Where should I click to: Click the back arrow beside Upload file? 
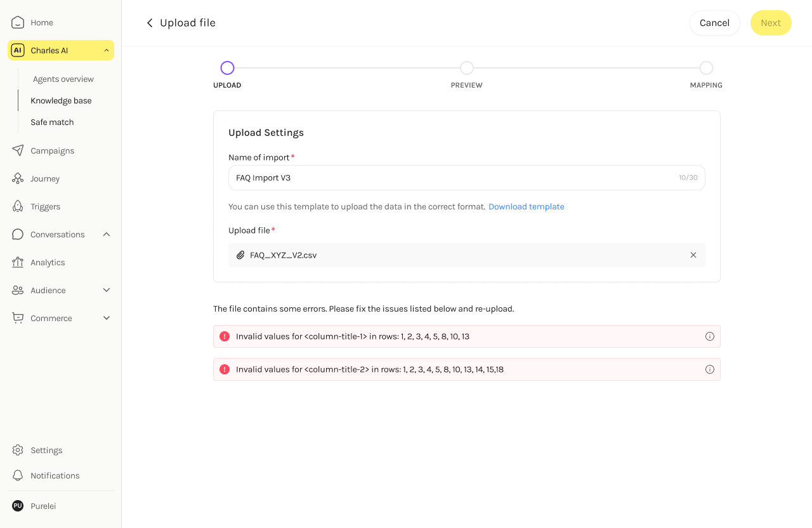tap(150, 23)
